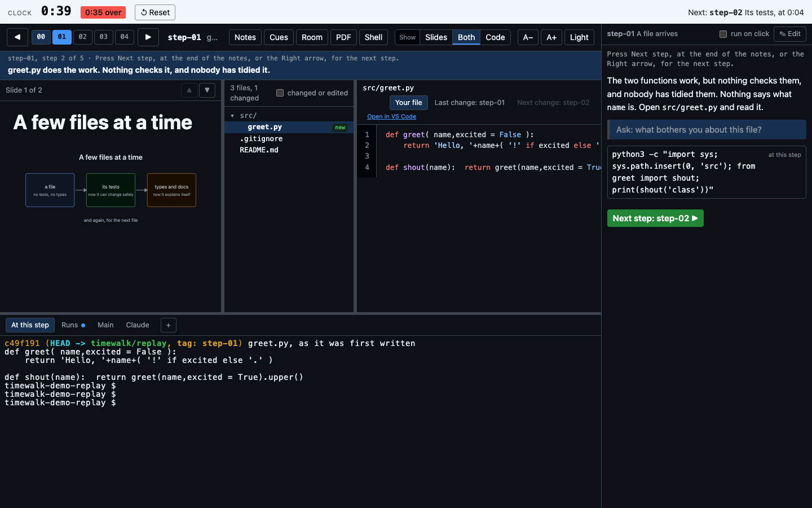
Task: Advance with the next step arrow
Action: click(x=148, y=37)
